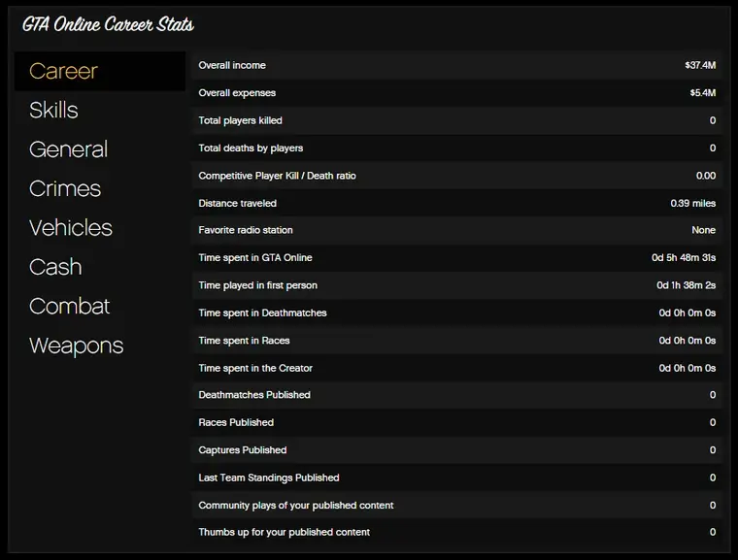Image resolution: width=738 pixels, height=560 pixels.
Task: Select the Thumbs up for your published content row
Action: tap(456, 532)
